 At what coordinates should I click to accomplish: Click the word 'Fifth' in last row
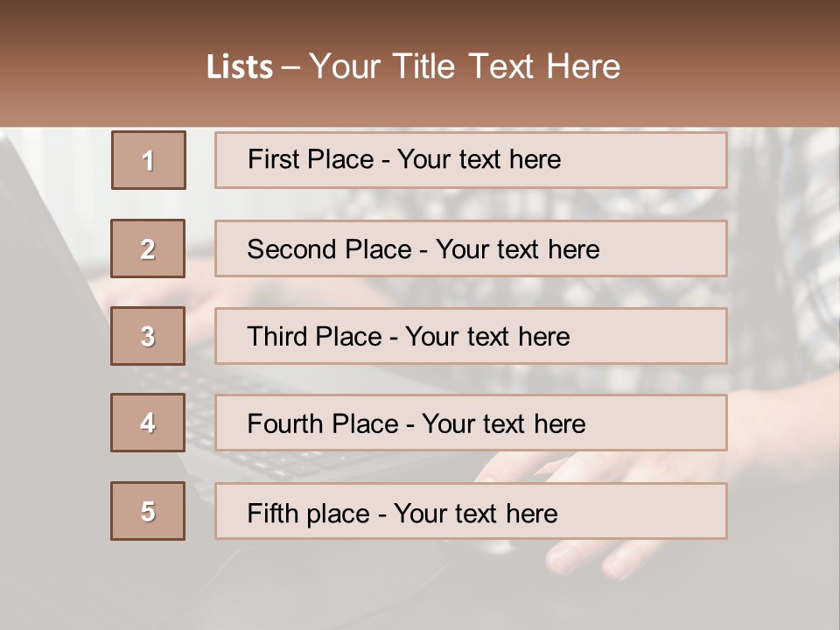click(x=274, y=513)
